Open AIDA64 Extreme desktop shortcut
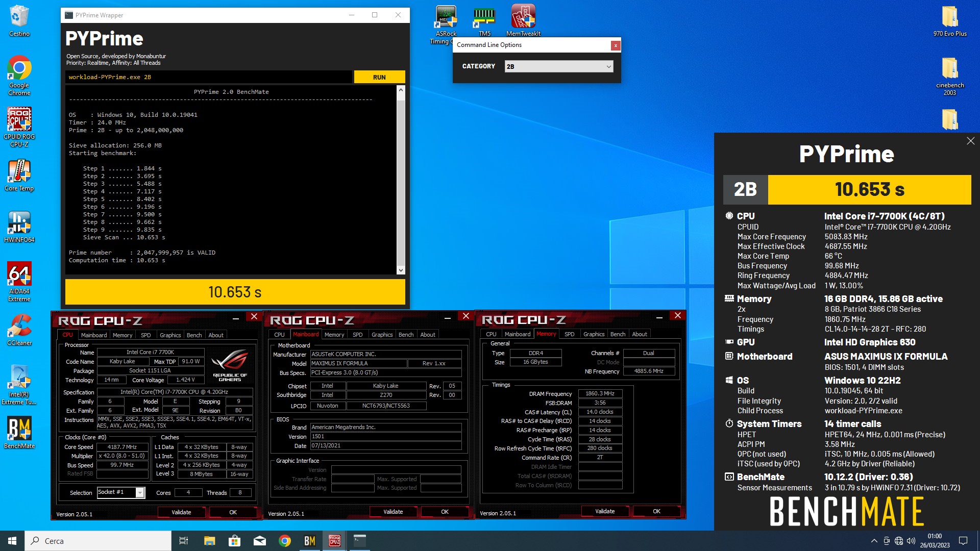Screen dimensions: 980x551 click(x=19, y=282)
